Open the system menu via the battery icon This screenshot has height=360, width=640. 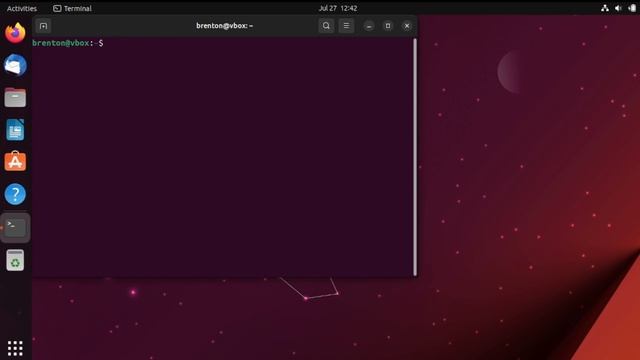pos(632,8)
